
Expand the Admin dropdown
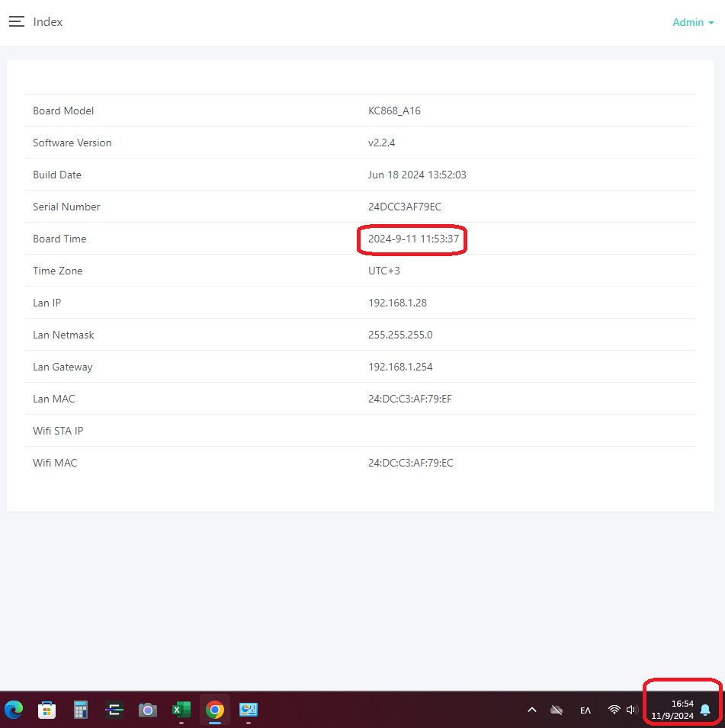pos(693,23)
